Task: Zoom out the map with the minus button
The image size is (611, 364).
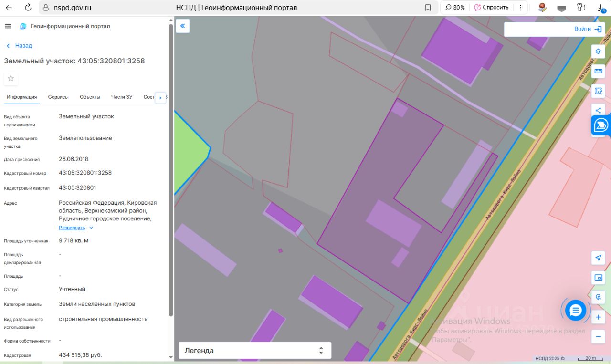Action: pos(598,336)
